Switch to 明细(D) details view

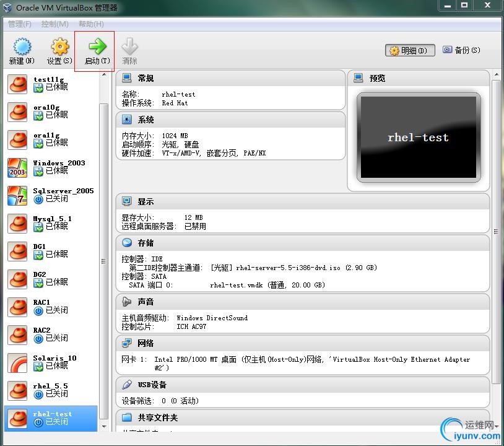[x=410, y=50]
